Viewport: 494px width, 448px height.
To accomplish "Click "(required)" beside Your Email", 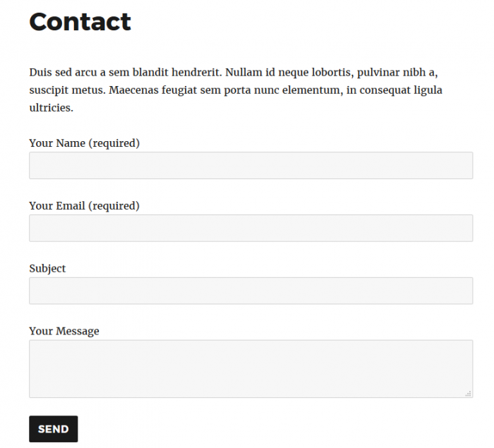I will [114, 206].
